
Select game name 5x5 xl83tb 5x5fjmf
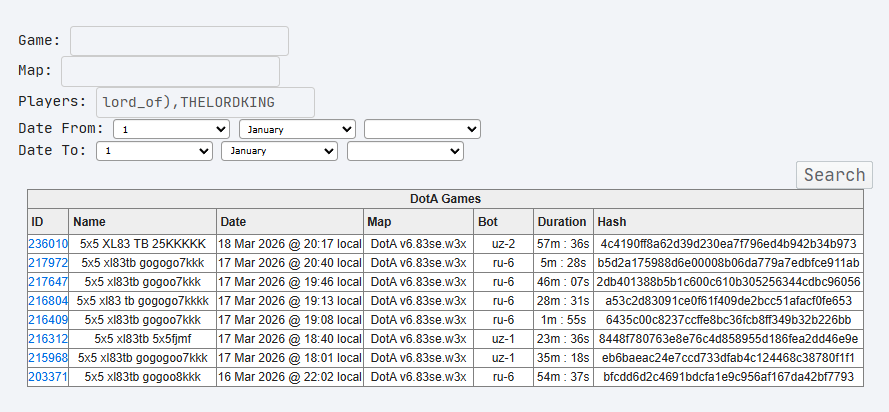point(142,339)
